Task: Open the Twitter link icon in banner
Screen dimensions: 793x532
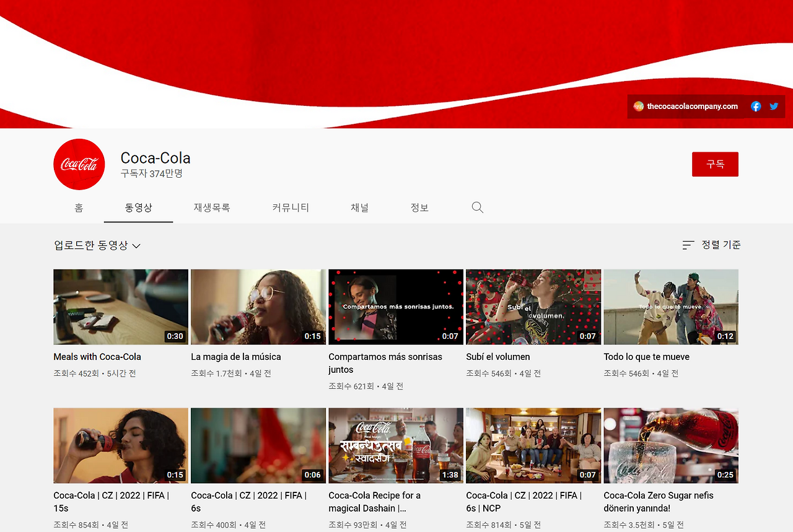Action: click(x=774, y=106)
